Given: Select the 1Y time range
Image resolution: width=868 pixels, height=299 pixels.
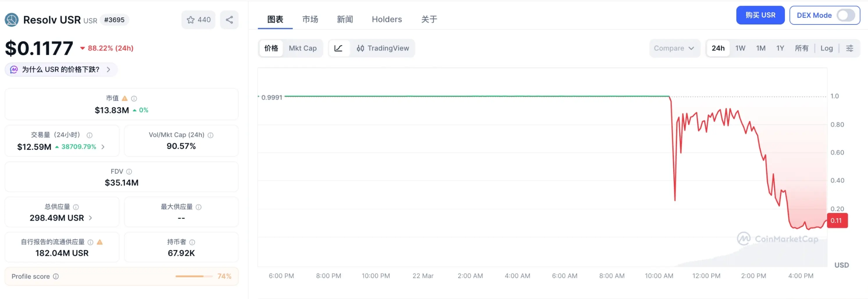Looking at the screenshot, I should [x=780, y=48].
